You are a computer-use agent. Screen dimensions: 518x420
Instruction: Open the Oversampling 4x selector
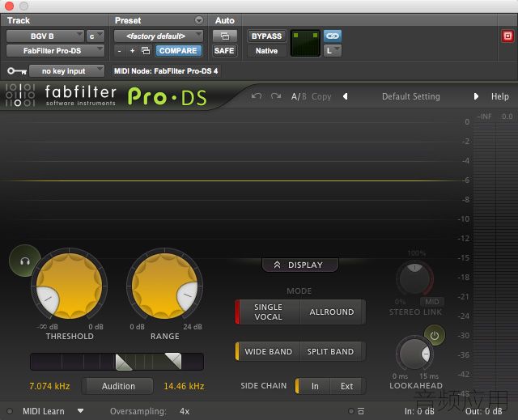185,411
